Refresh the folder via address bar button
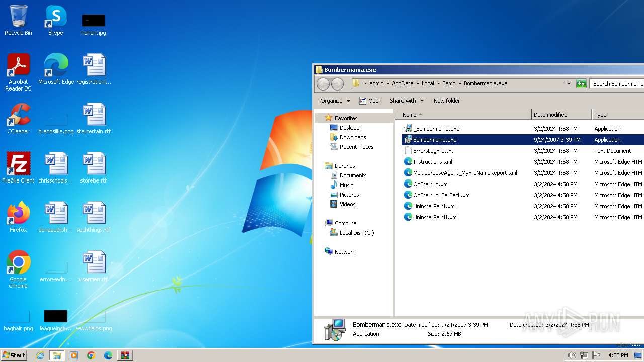The height and width of the screenshot is (362, 644). [x=581, y=84]
